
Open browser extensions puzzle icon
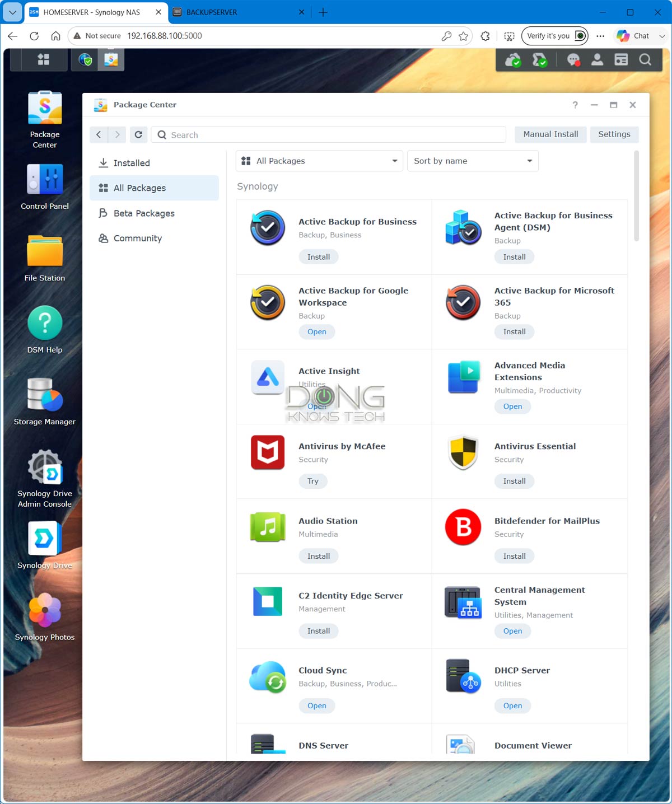(485, 36)
